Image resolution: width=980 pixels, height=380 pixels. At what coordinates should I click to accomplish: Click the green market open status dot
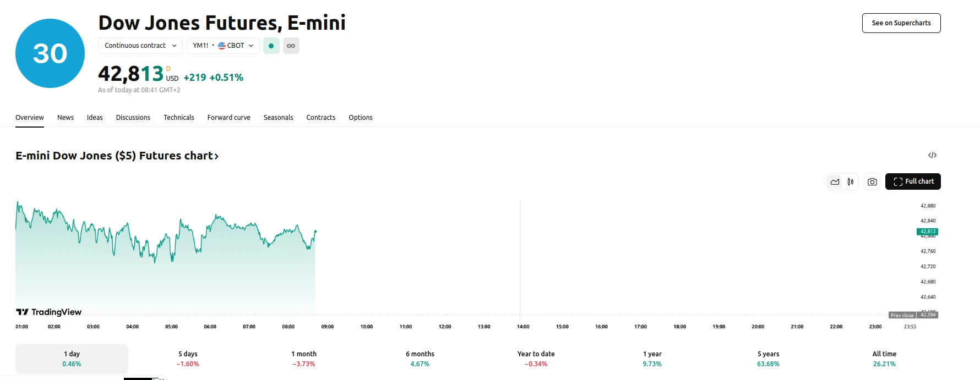(x=271, y=46)
